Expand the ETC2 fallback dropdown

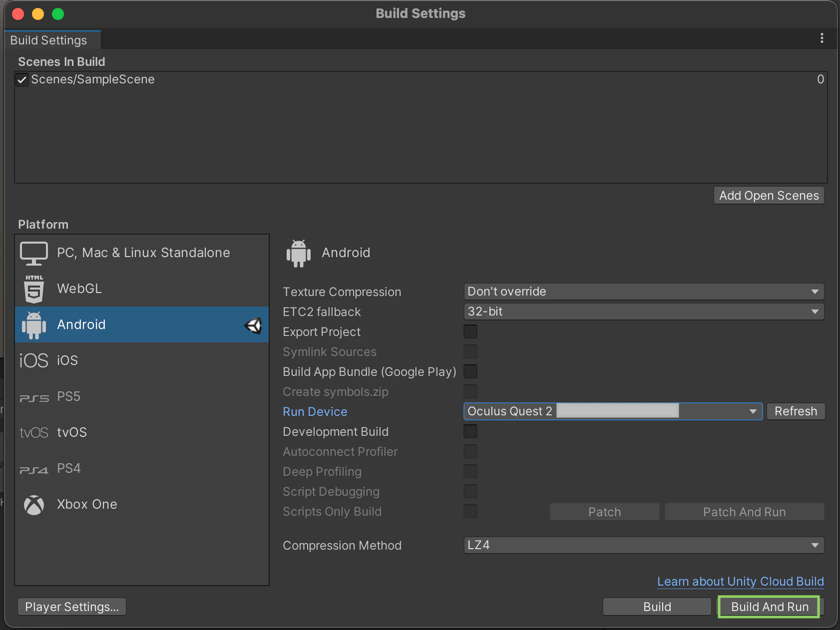click(x=644, y=312)
